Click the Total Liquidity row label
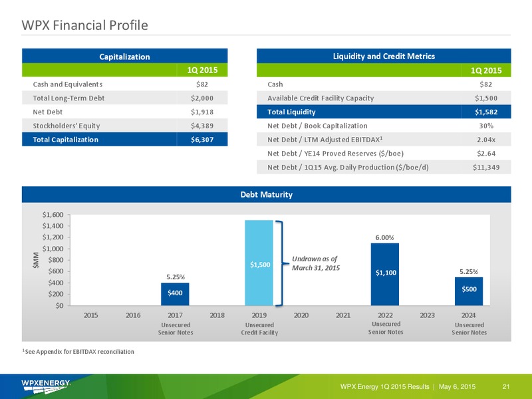The height and width of the screenshot is (399, 532). (291, 112)
